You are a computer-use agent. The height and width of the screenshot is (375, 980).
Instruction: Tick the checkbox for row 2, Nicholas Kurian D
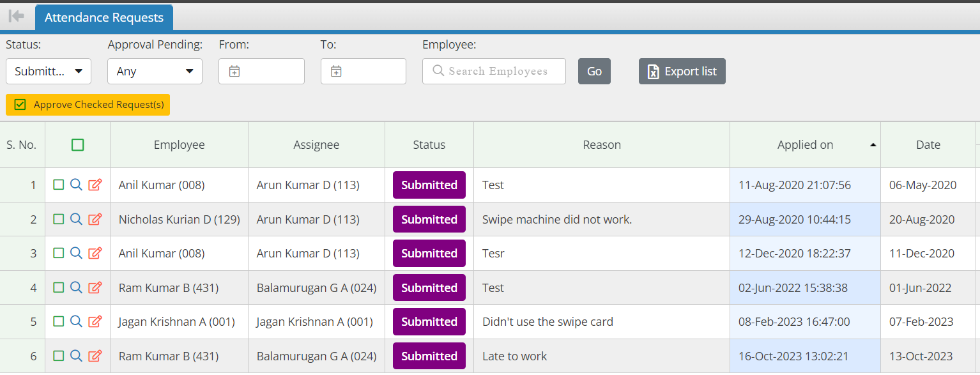pyautogui.click(x=58, y=219)
